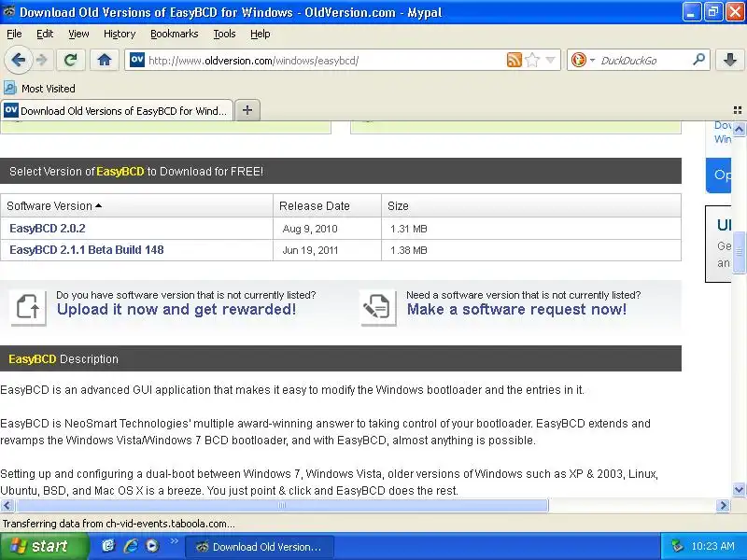747x560 pixels.
Task: Open the Home page icon
Action: [105, 60]
